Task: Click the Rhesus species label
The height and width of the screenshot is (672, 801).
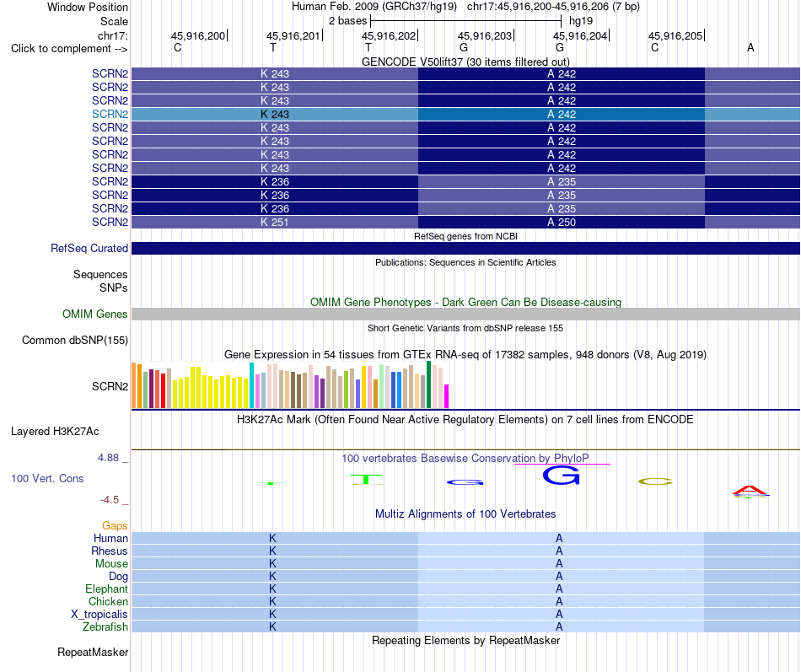Action: [x=110, y=551]
